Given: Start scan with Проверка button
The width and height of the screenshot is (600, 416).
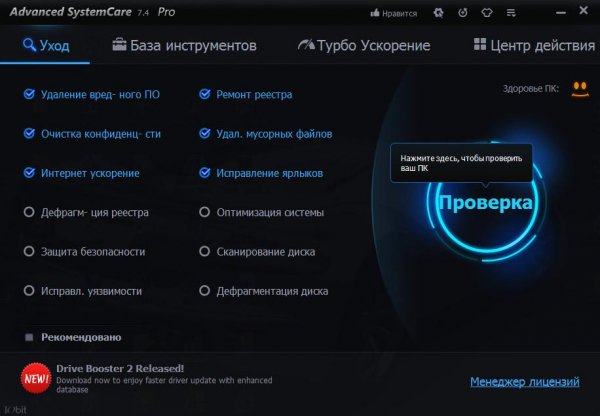Looking at the screenshot, I should click(486, 202).
